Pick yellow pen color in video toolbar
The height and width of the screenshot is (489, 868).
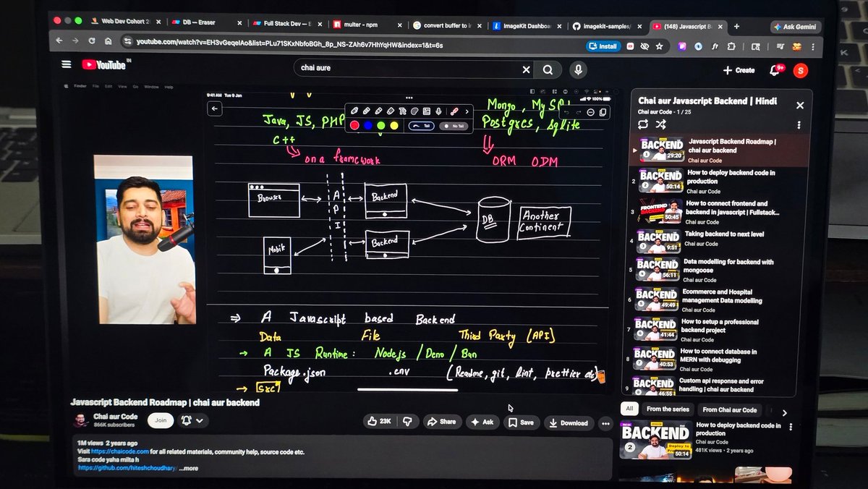pyautogui.click(x=394, y=125)
